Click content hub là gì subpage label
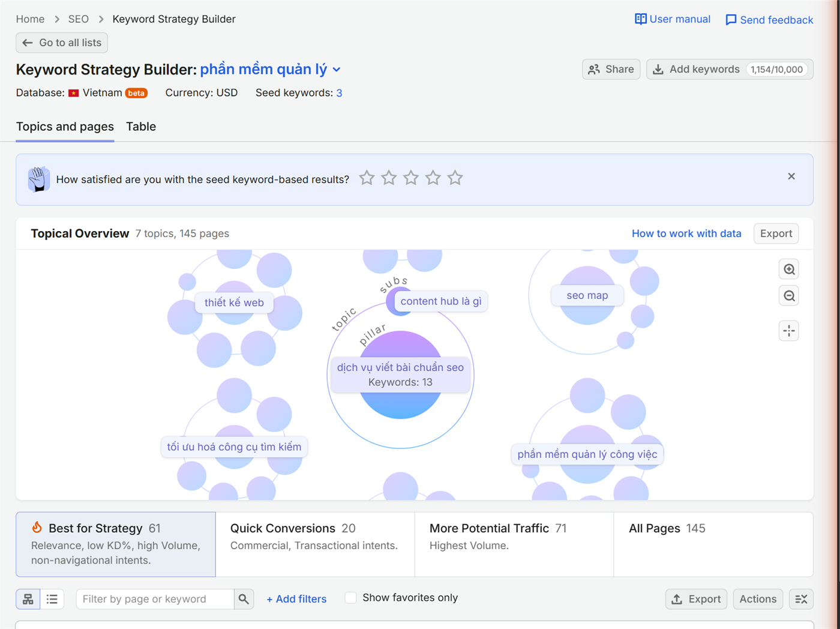 click(x=441, y=301)
